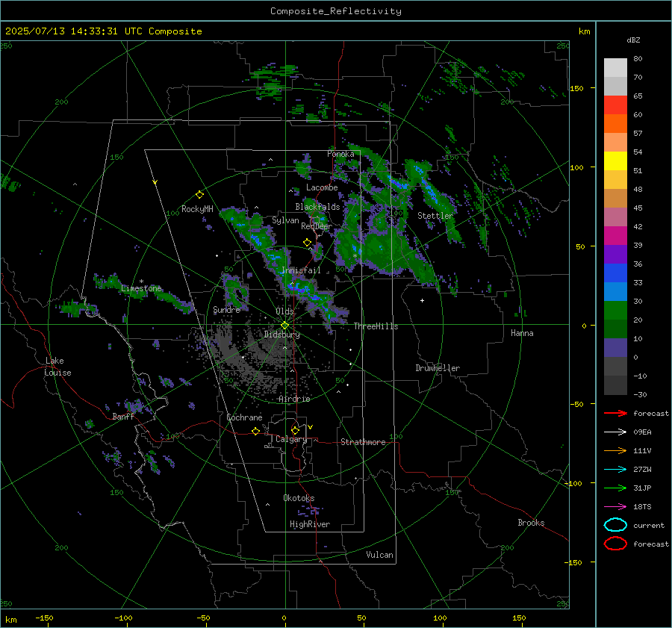The height and width of the screenshot is (628, 672).
Task: Click the -150 tick on bottom axis
Action: pyautogui.click(x=45, y=618)
